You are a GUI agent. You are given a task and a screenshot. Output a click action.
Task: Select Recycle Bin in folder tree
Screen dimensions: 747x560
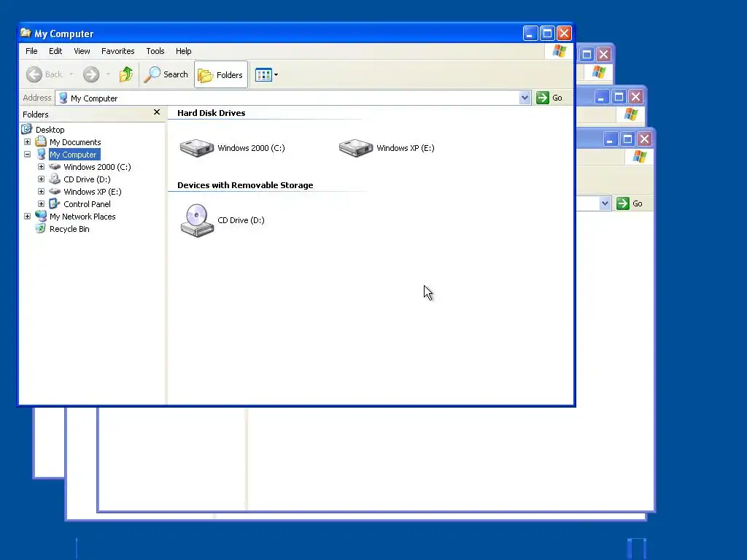[69, 228]
